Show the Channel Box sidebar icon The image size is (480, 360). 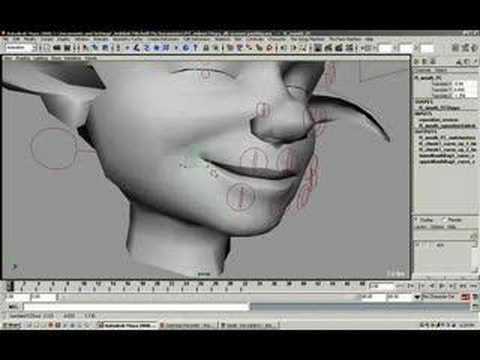(475, 48)
